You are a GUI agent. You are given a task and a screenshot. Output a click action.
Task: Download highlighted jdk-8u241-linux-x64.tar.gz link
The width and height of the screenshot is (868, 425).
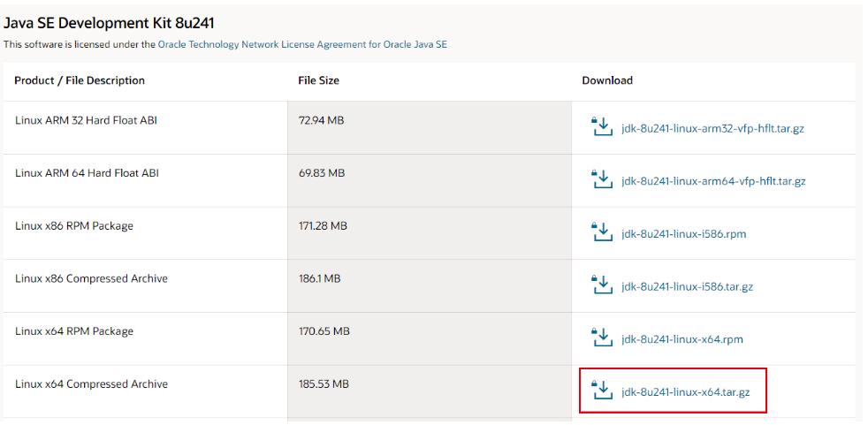(x=685, y=391)
